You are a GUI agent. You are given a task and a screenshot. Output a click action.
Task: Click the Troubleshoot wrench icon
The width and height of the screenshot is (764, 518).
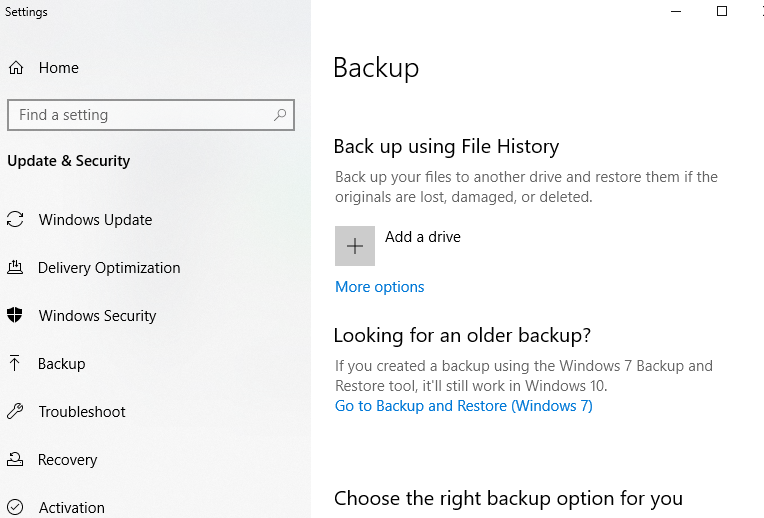15,411
